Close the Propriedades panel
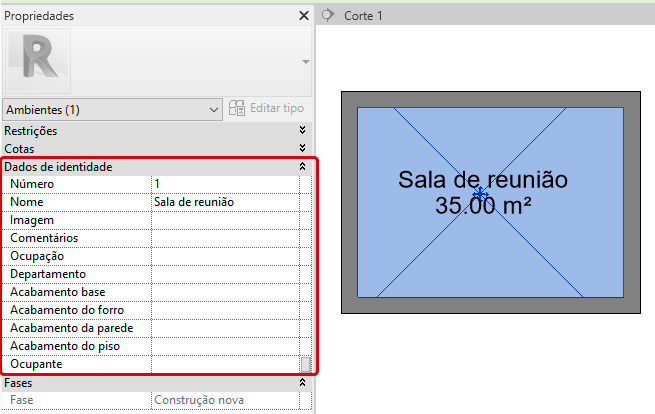 pyautogui.click(x=304, y=16)
